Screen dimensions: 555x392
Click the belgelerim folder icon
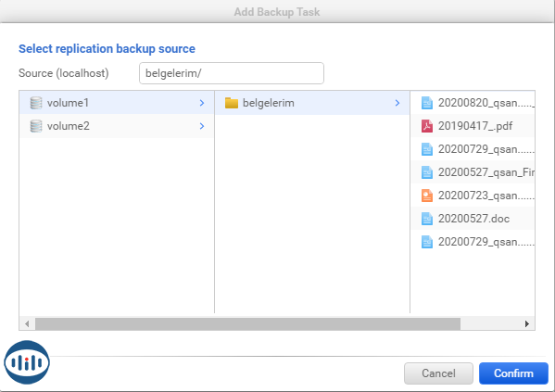[x=232, y=103]
